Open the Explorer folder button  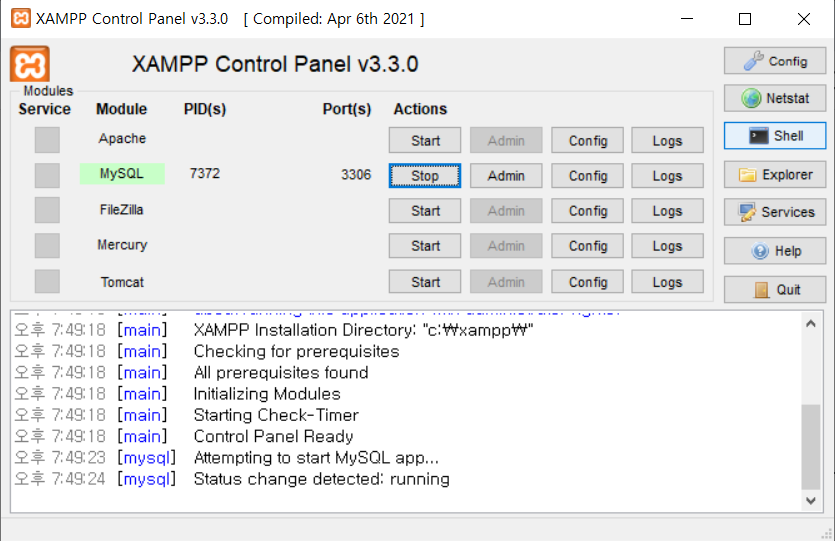pos(775,175)
